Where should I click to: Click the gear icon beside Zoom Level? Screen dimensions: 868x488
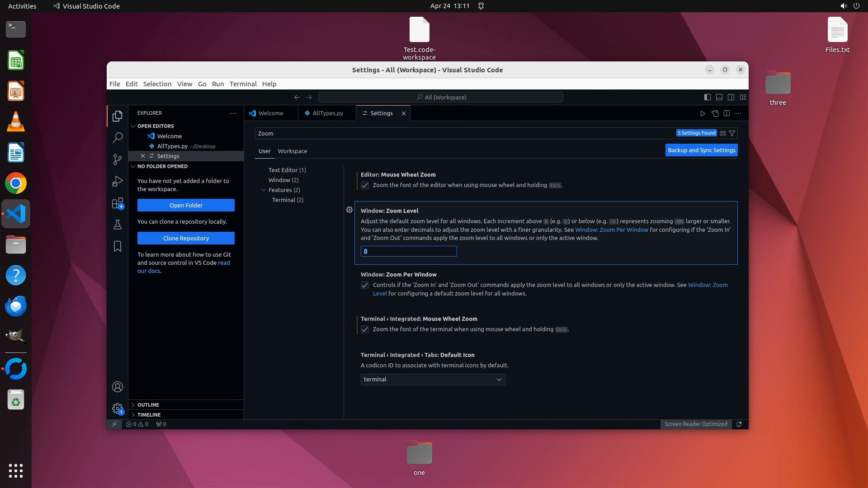(349, 210)
